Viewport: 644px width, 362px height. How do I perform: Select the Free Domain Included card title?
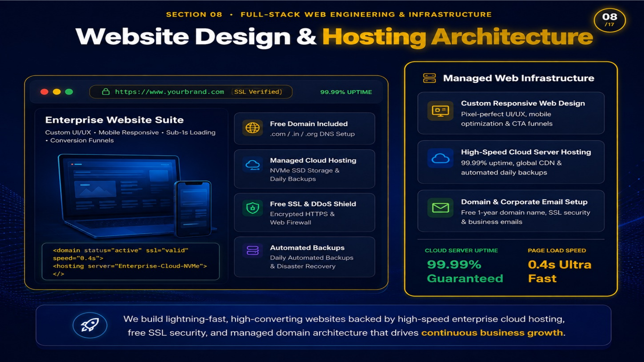coord(309,124)
